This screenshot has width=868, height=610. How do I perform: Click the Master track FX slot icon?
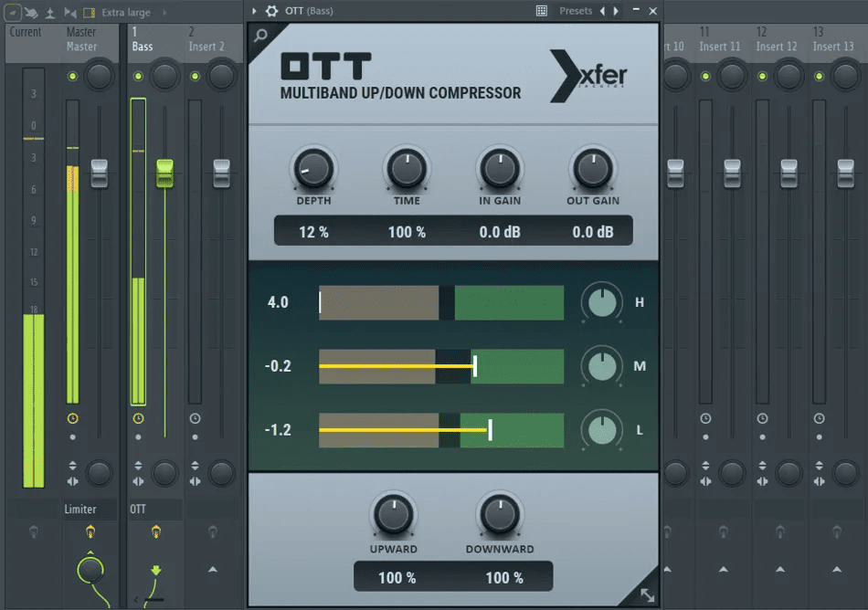(90, 531)
